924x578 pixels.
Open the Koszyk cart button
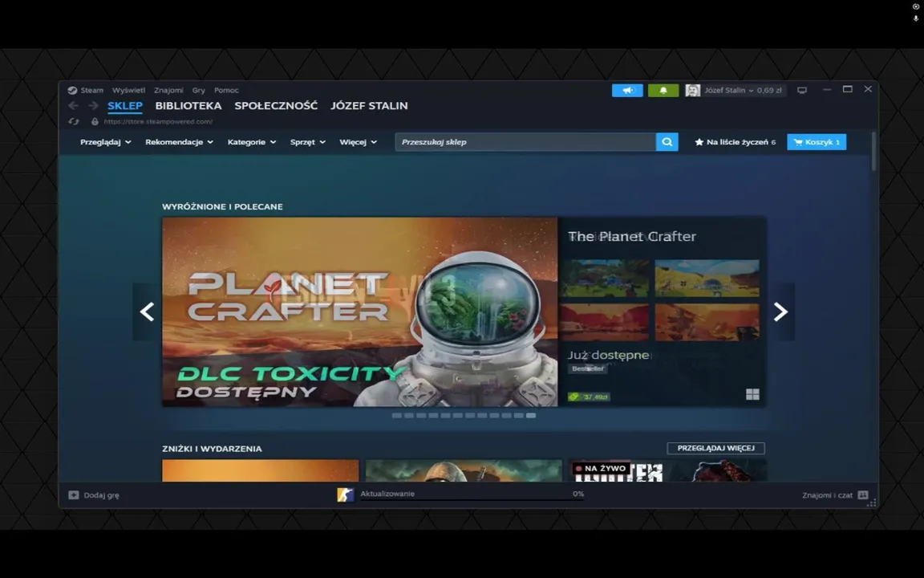[817, 142]
